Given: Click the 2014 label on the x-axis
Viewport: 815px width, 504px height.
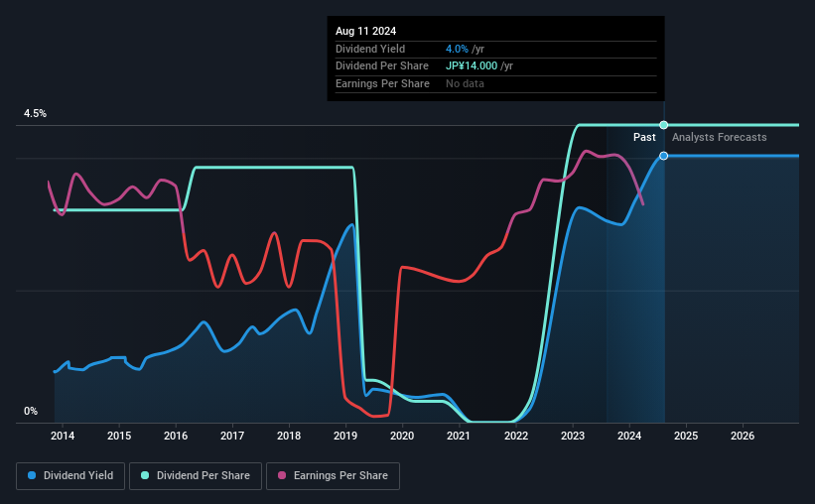Looking at the screenshot, I should coord(63,436).
